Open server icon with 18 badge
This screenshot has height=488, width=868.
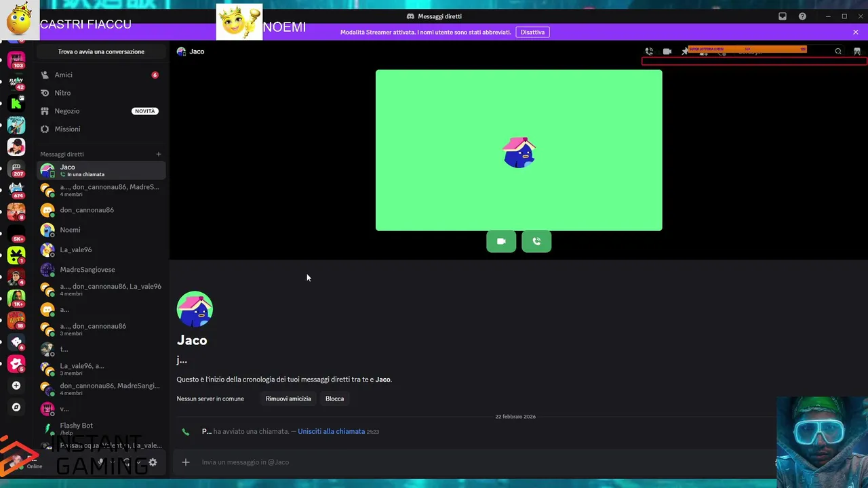[16, 320]
